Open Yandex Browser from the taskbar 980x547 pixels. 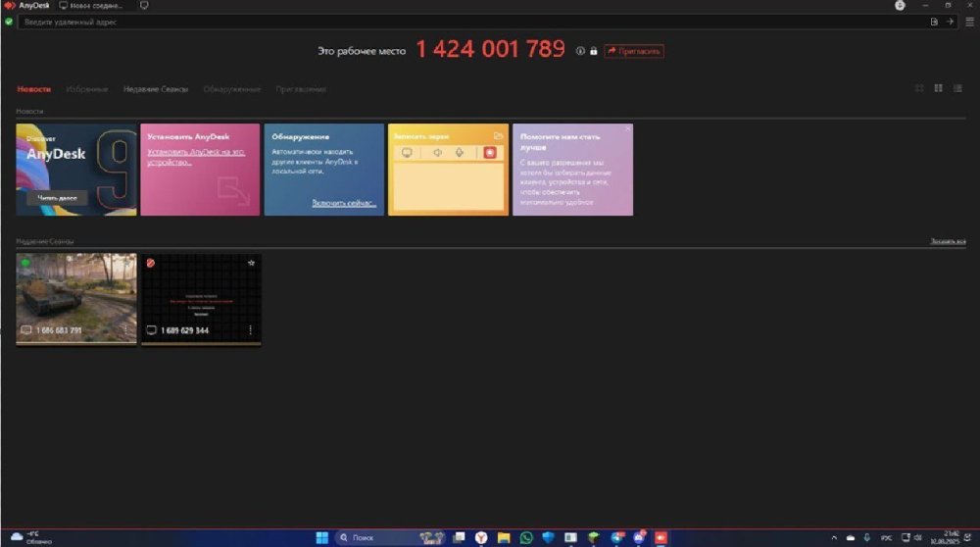click(x=481, y=537)
